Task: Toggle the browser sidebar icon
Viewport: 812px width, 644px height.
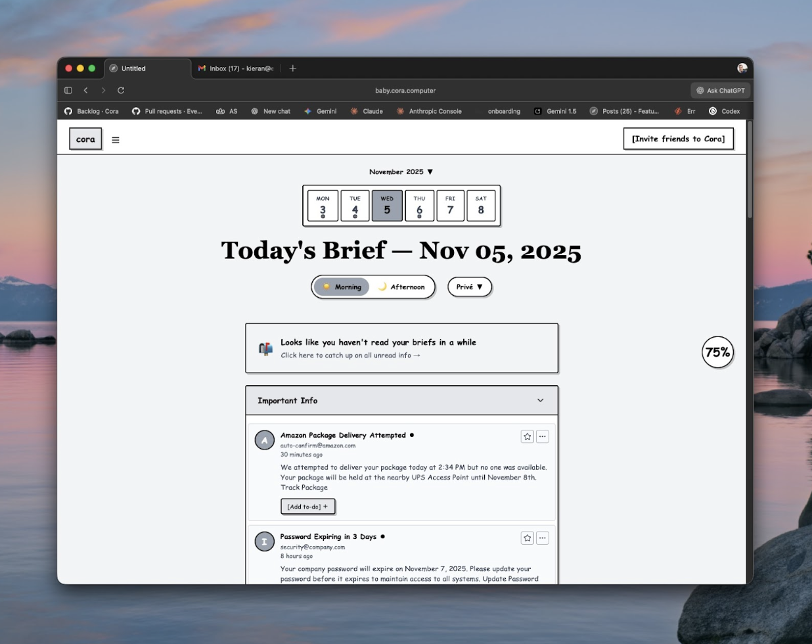Action: [68, 91]
